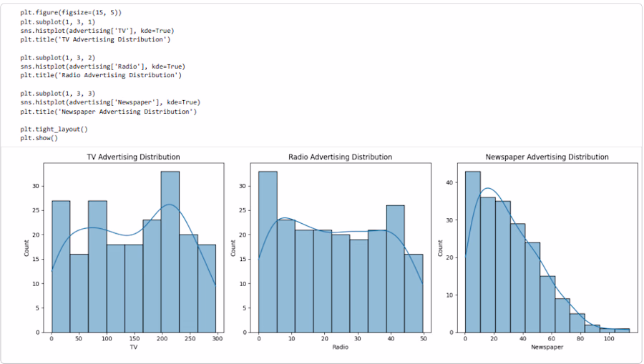Click the 300 x-axis tick in the TV plot
Image resolution: width=644 pixels, height=364 pixels.
pyautogui.click(x=215, y=338)
